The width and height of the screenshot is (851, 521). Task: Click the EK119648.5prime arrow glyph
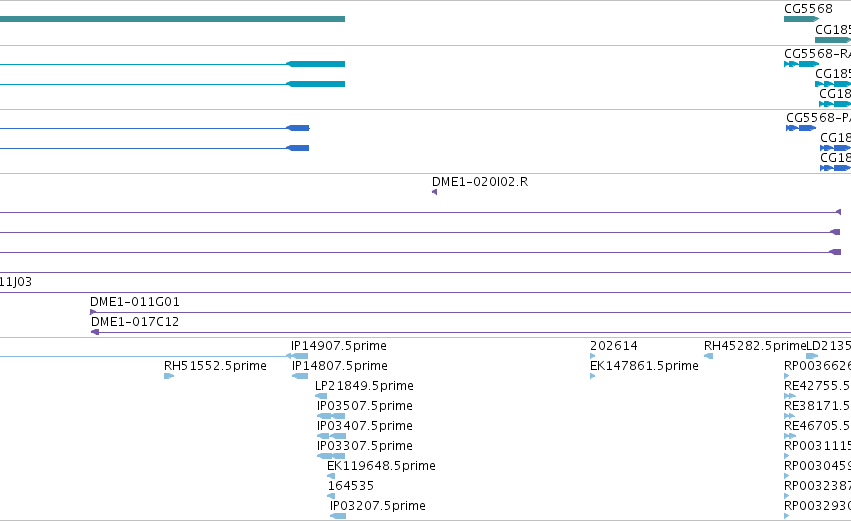[331, 476]
